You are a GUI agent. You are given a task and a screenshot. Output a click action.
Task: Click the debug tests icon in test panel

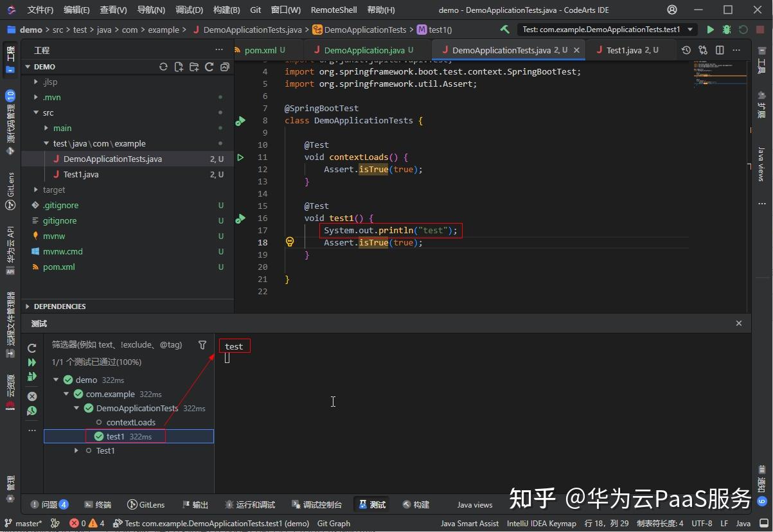(x=32, y=377)
